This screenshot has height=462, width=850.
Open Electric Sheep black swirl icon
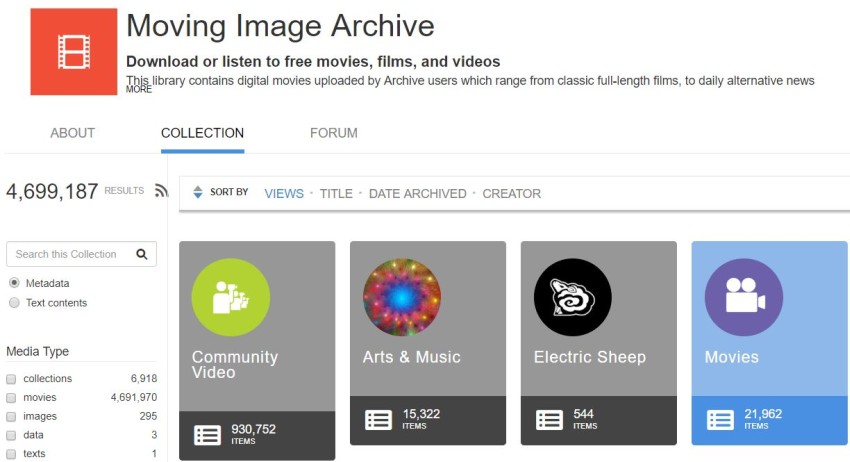coord(572,297)
